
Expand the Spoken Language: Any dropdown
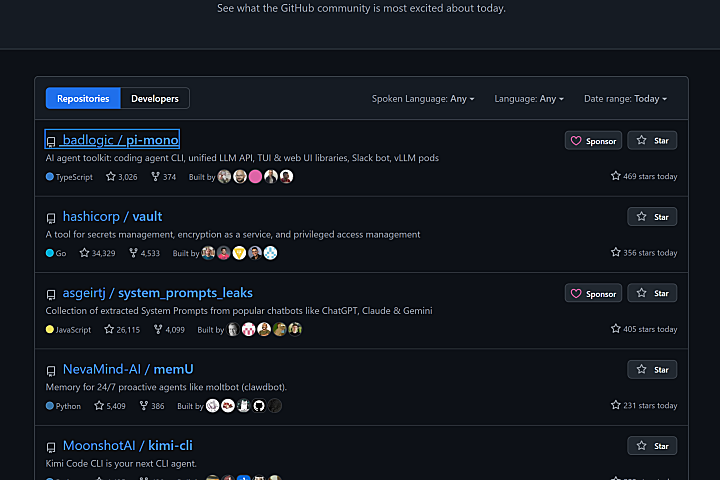[x=423, y=99]
